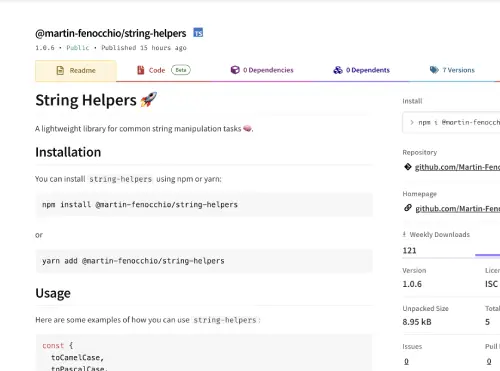This screenshot has height=371, width=500.
Task: Click the License value ISC
Action: click(491, 284)
